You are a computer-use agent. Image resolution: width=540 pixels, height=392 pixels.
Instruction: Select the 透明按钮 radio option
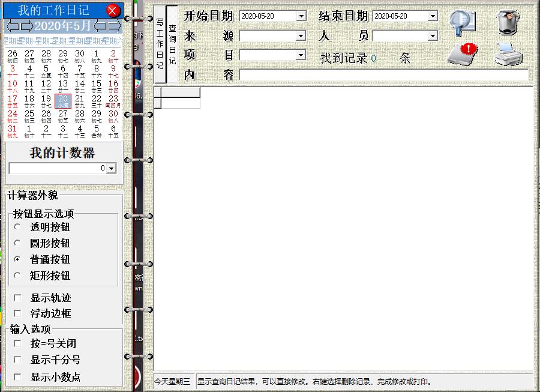[x=17, y=227]
